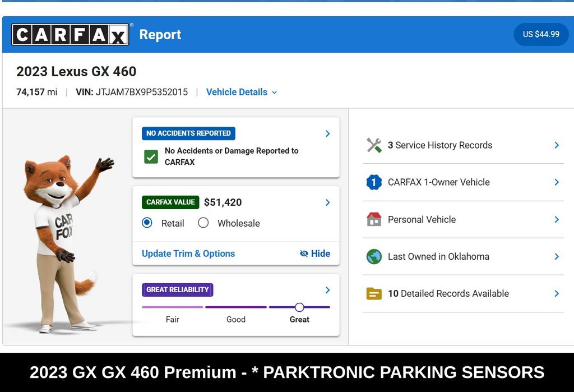
Task: Click the Fair segment of reliability bar
Action: click(x=173, y=307)
